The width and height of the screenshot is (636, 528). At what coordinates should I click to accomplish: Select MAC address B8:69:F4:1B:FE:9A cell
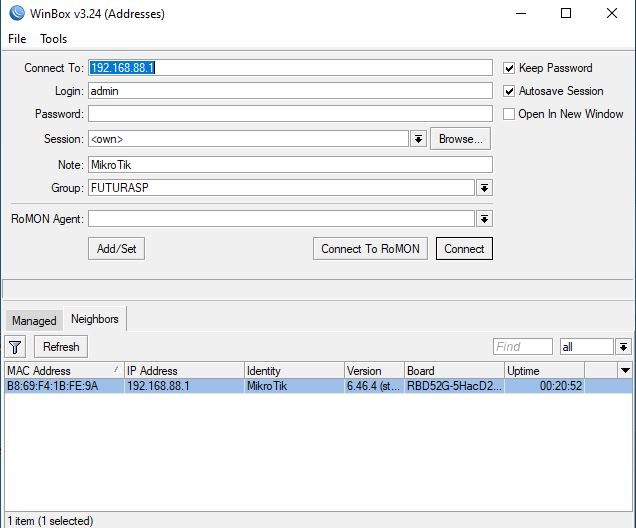[64, 386]
